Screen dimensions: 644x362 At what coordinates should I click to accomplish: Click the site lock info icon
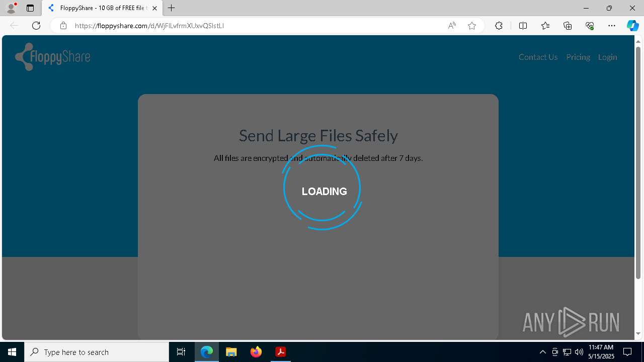click(63, 26)
